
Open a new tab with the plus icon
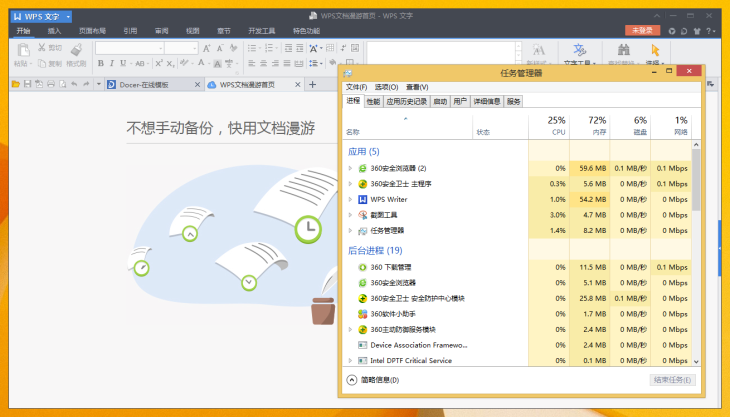tap(312, 84)
